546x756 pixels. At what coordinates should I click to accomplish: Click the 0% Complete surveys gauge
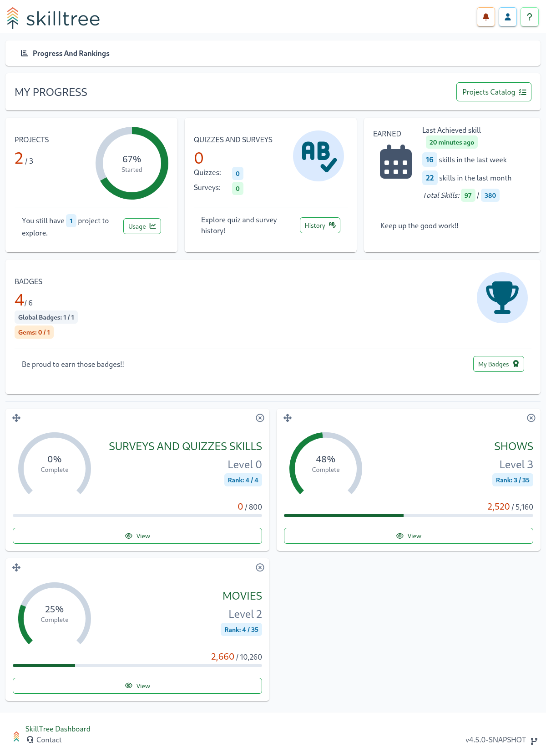point(55,464)
